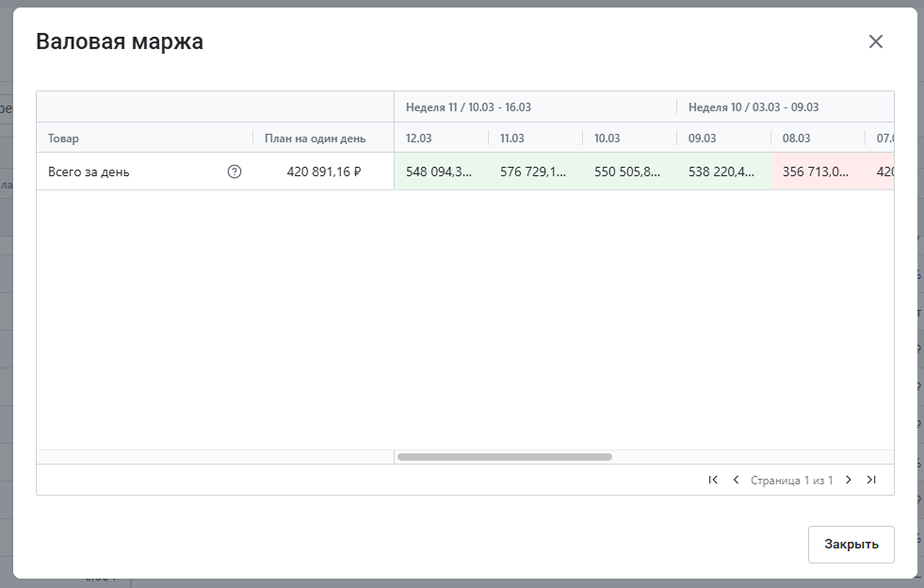Select the 11.03 date column header

[512, 139]
